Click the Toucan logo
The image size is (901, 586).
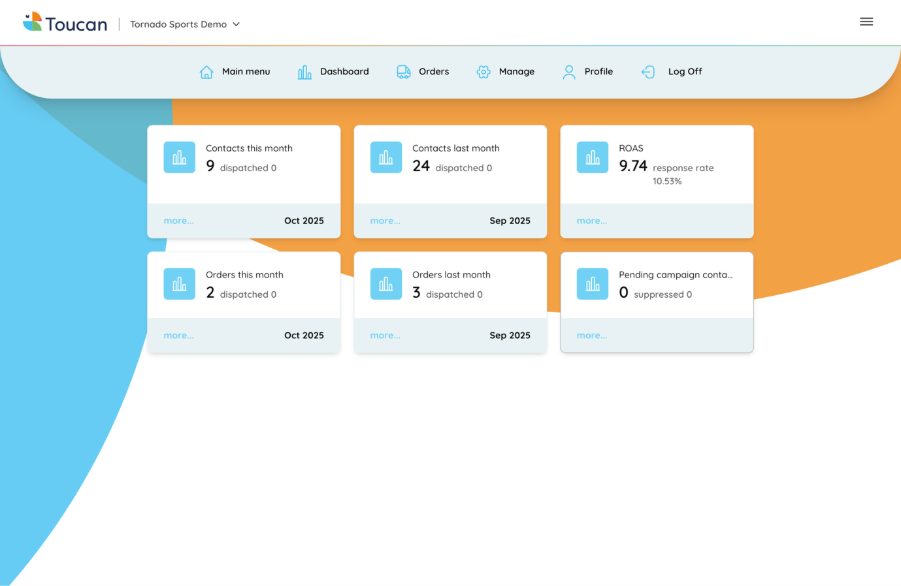pos(65,22)
